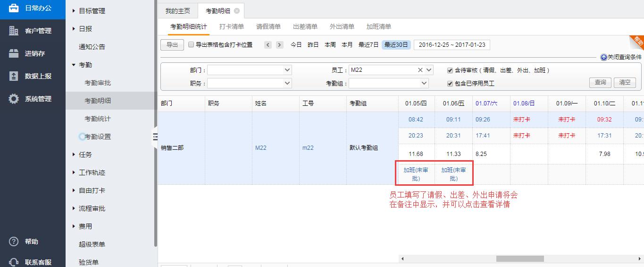Clear the M22 employee field X
Image resolution: width=644 pixels, height=267 pixels.
click(420, 70)
